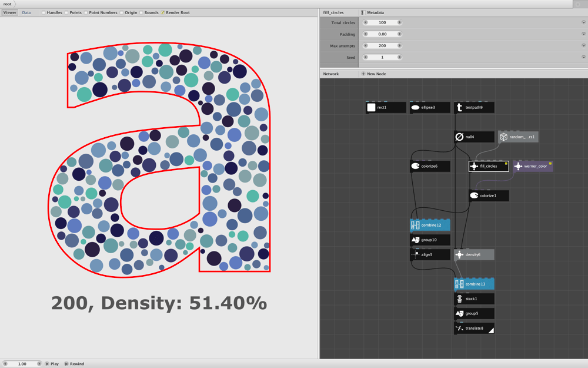Select the combine13 node icon
The image size is (588, 368).
pyautogui.click(x=459, y=284)
